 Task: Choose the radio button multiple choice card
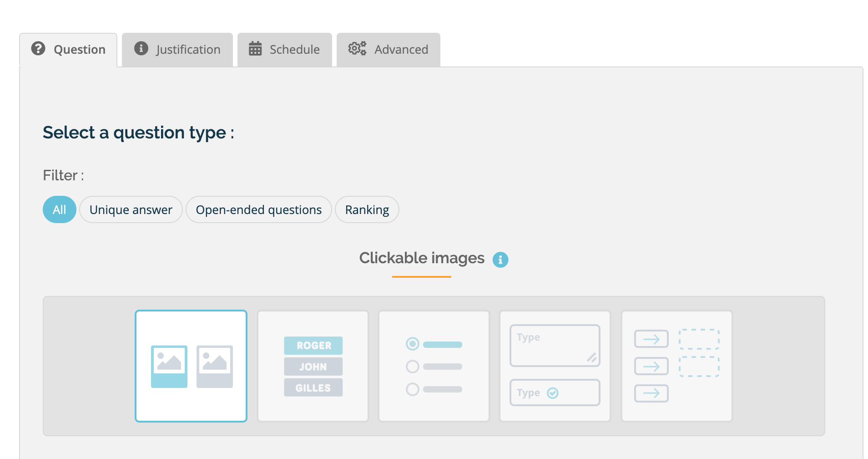tap(434, 366)
